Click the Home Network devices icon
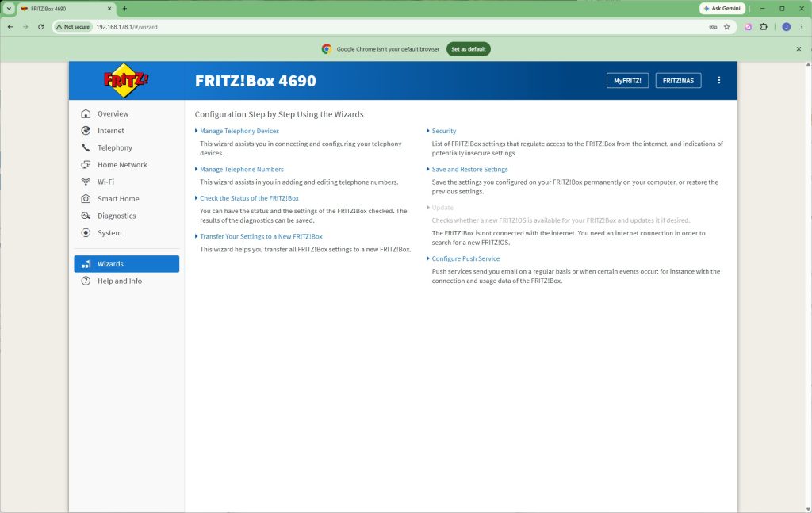This screenshot has width=812, height=513. tap(86, 165)
